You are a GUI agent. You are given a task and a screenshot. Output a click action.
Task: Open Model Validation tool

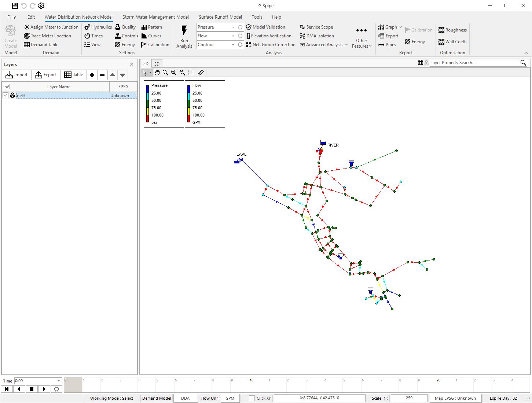point(266,27)
